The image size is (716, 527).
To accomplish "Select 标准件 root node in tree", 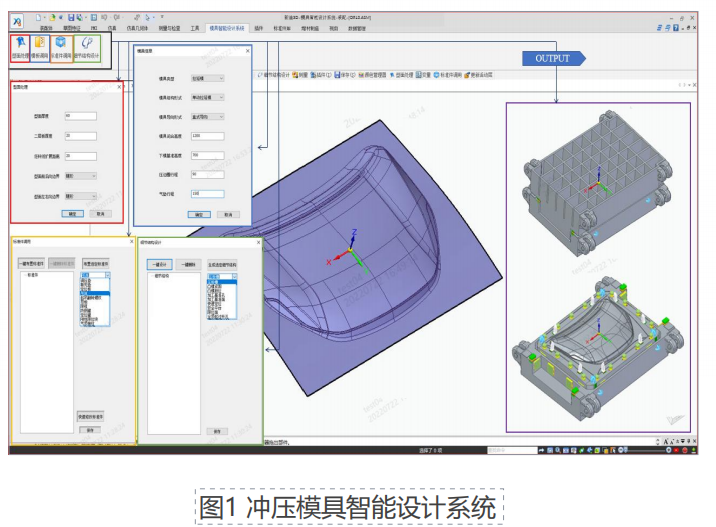I will pyautogui.click(x=33, y=273).
